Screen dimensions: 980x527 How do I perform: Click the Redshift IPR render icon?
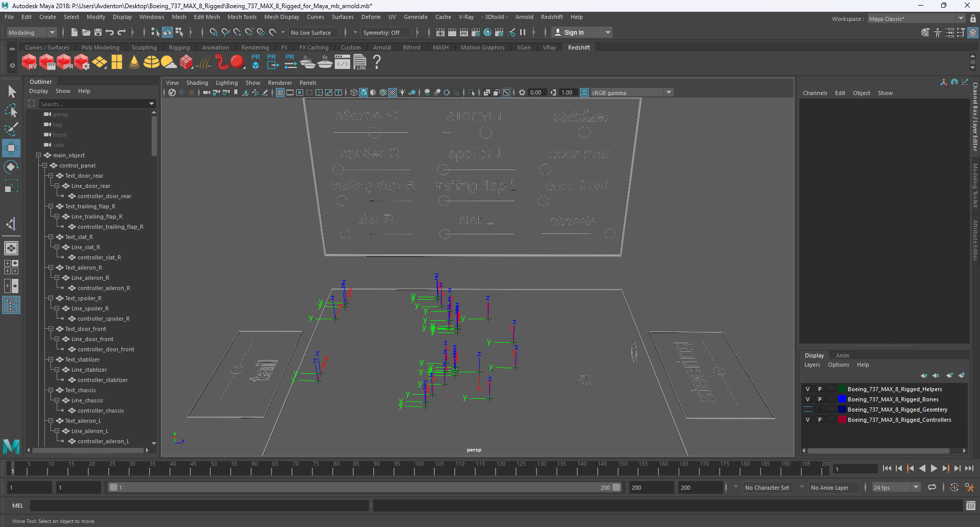[x=64, y=62]
